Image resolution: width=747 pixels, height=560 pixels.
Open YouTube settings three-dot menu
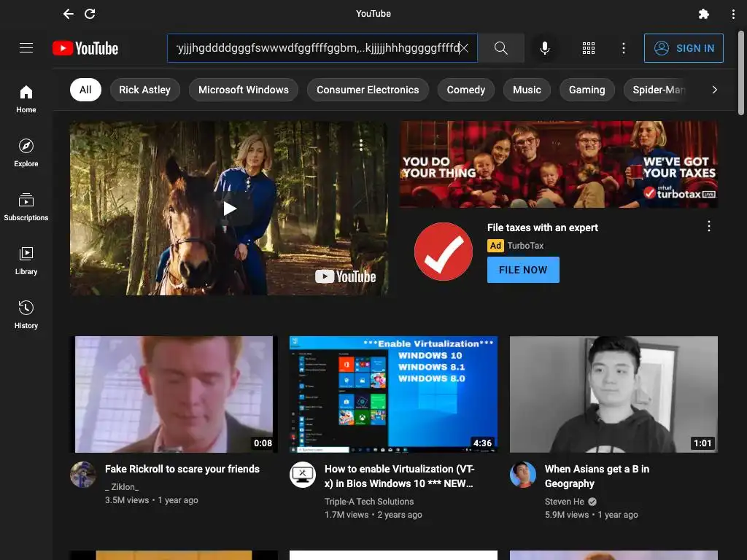tap(623, 48)
